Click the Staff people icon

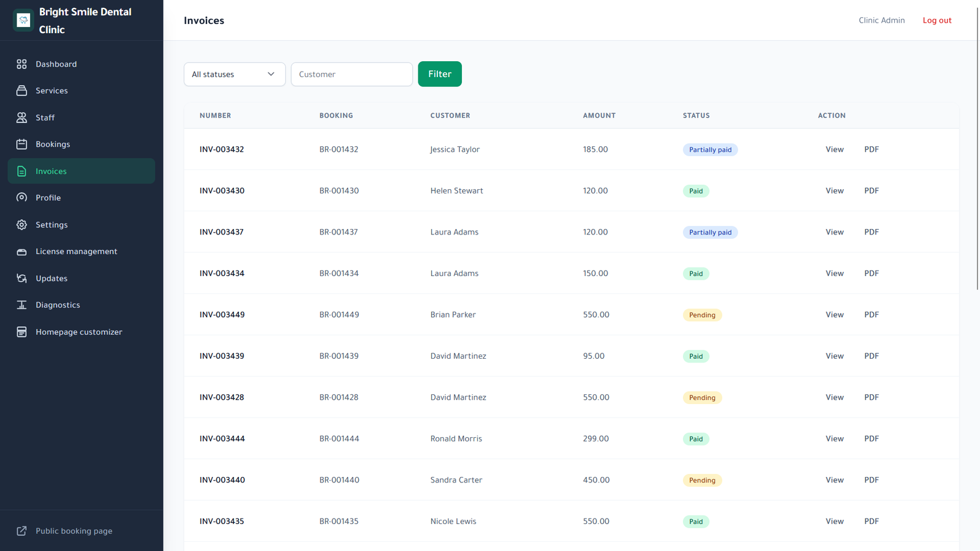(21, 118)
